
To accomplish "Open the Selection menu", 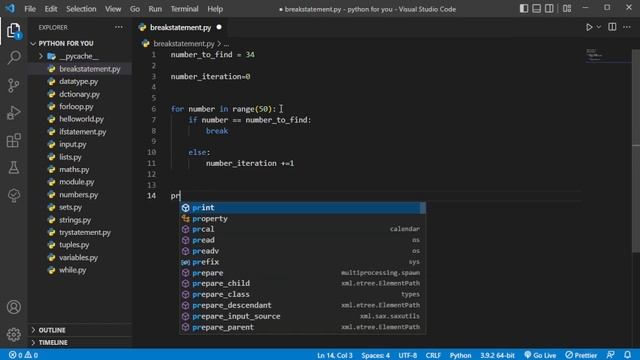I will (x=81, y=9).
